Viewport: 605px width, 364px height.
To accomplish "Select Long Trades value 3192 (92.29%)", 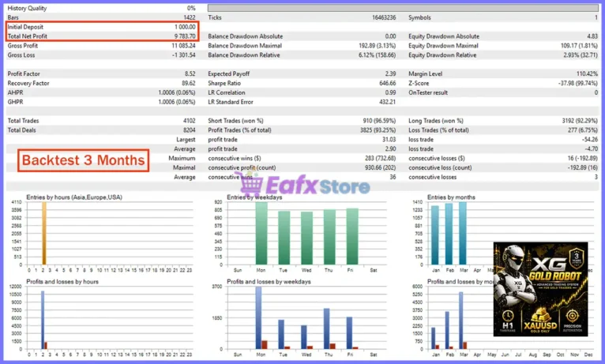I will pyautogui.click(x=580, y=121).
